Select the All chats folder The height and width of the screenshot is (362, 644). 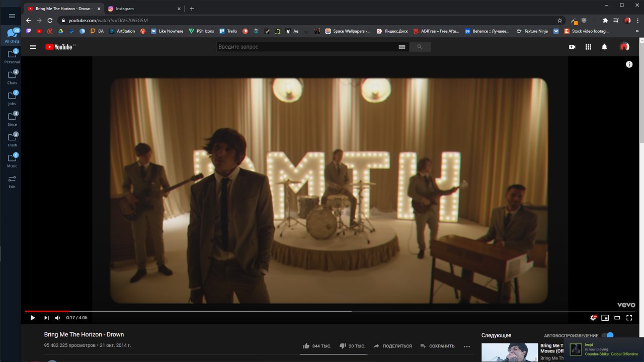tap(12, 36)
